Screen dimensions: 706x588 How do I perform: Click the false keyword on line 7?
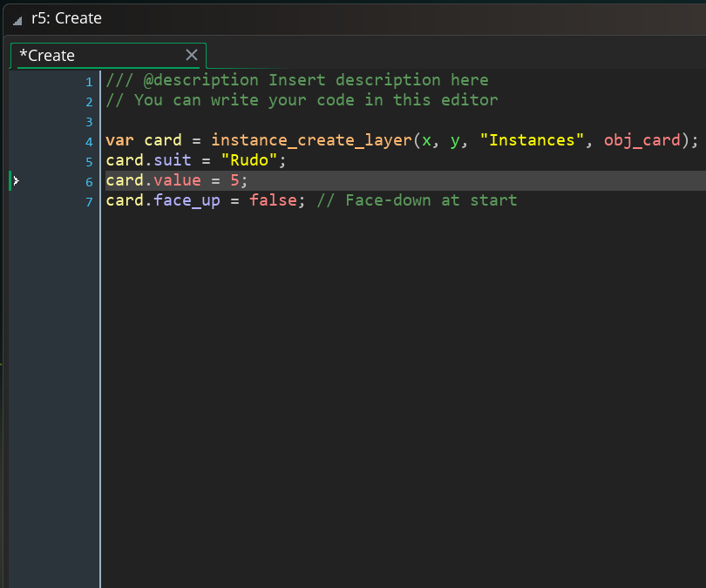click(x=274, y=200)
